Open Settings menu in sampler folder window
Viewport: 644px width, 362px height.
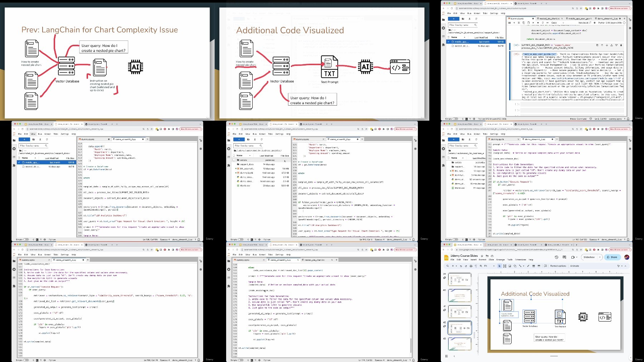click(x=279, y=134)
